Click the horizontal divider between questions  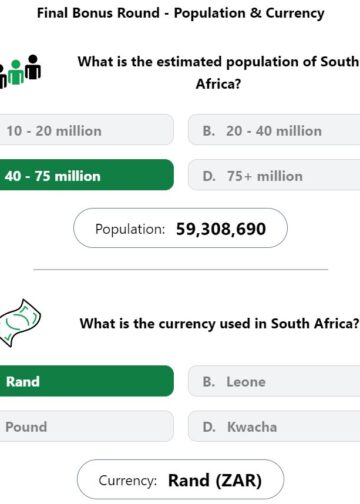(180, 269)
